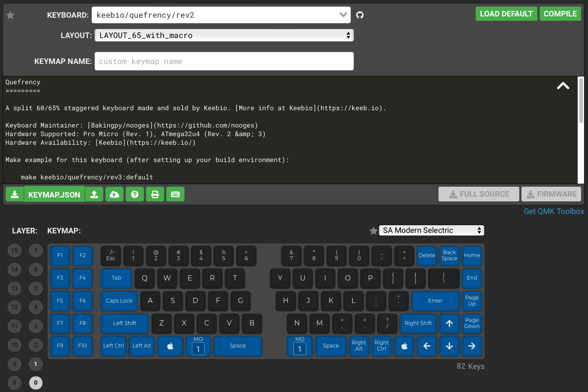Open the SA Modern Selectric colorway dropdown

click(x=431, y=230)
